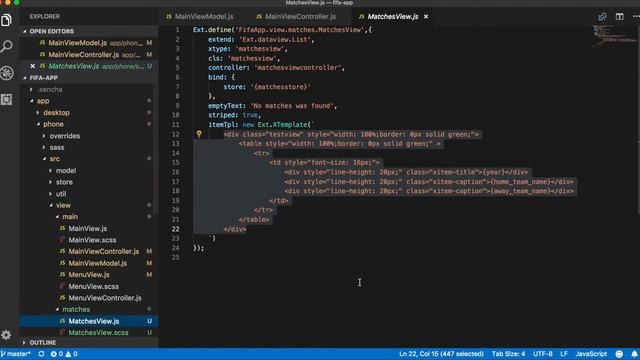Close MatchesView.js in Open Editors list
Image resolution: width=640 pixels, height=360 pixels.
(33, 66)
